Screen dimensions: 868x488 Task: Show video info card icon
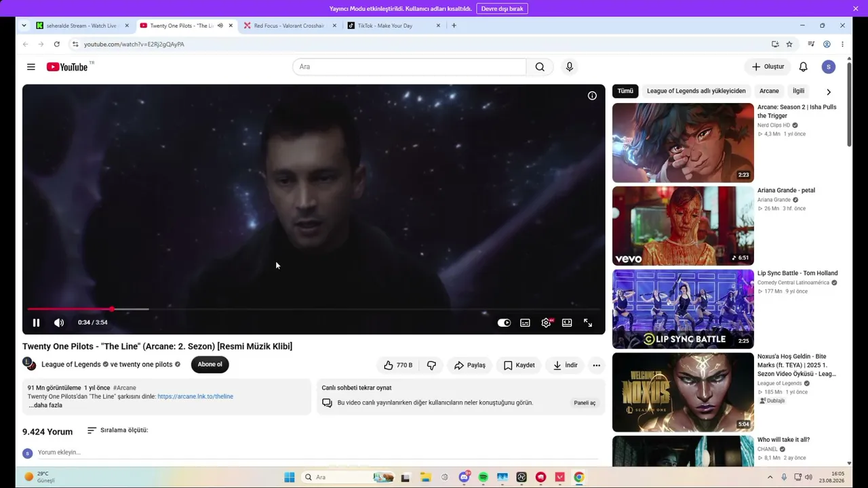coord(592,96)
